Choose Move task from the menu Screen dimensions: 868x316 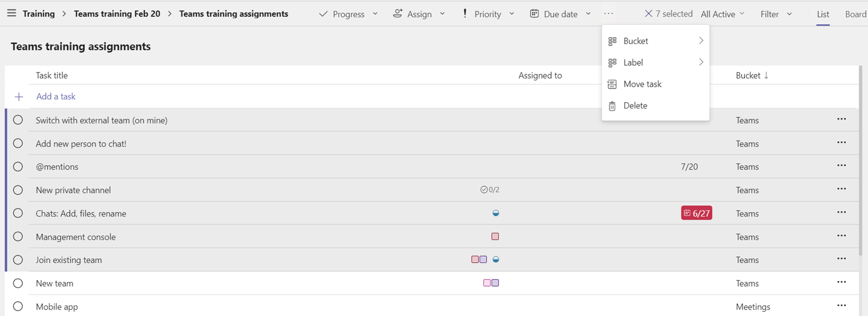coord(642,84)
